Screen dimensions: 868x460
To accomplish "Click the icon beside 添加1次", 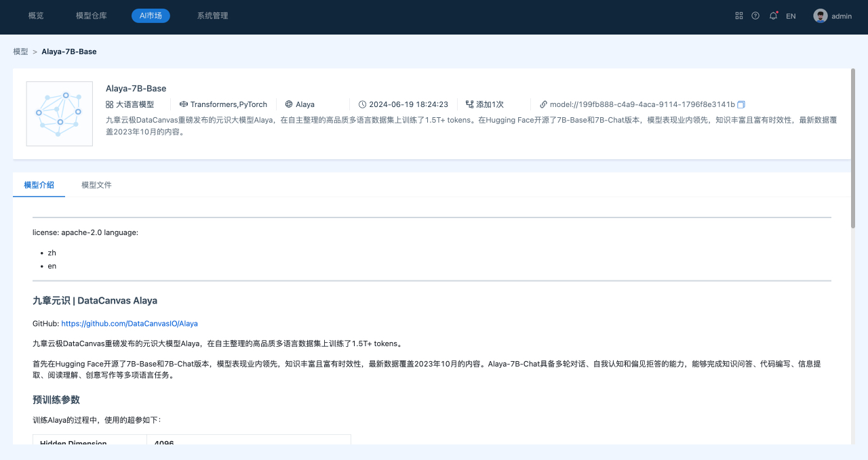I will [469, 104].
